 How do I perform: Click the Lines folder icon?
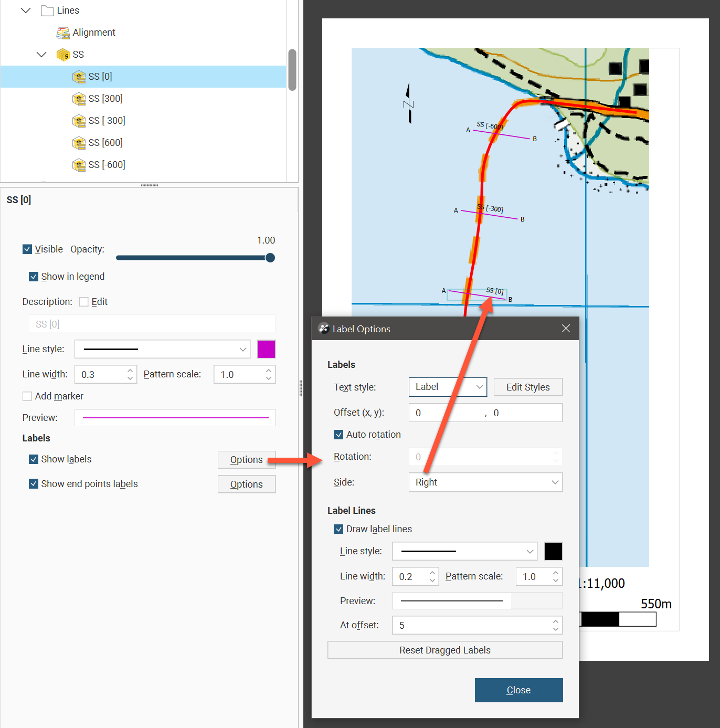click(47, 10)
